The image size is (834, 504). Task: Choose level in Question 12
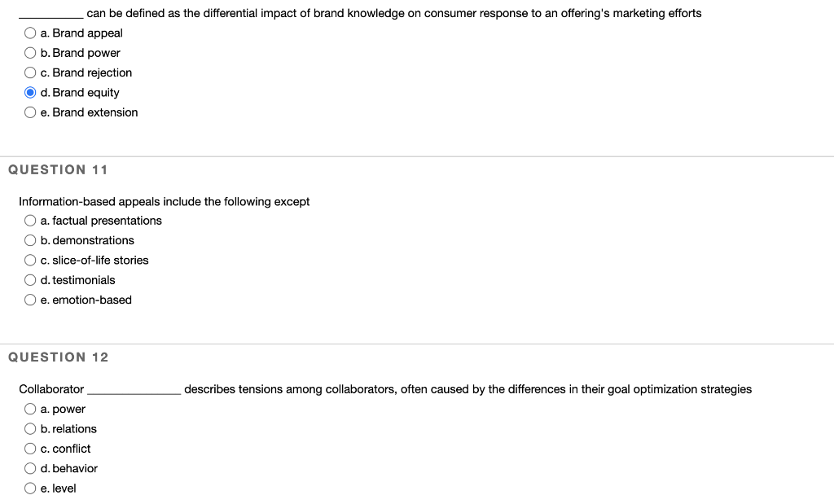pos(30,488)
